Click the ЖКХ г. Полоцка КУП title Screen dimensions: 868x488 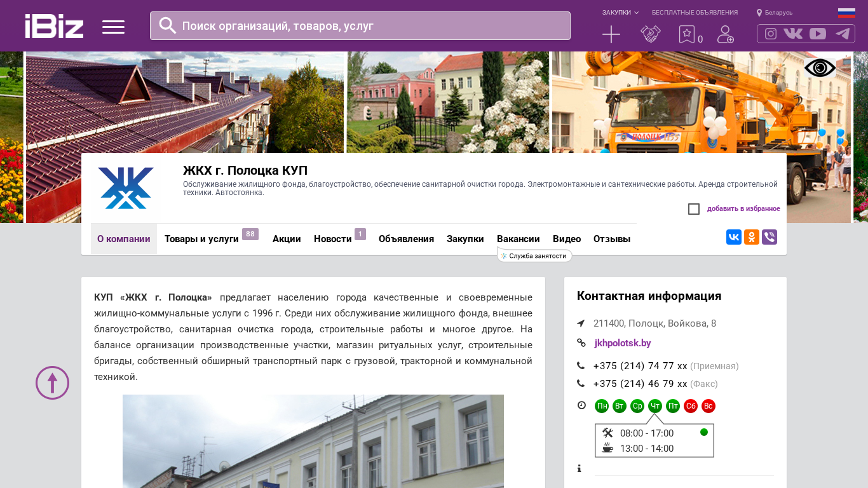(245, 170)
